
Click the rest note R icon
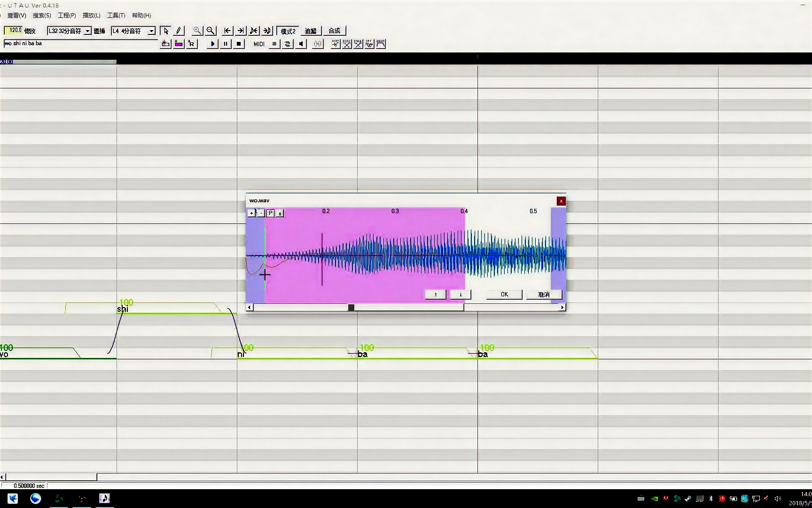[x=192, y=44]
